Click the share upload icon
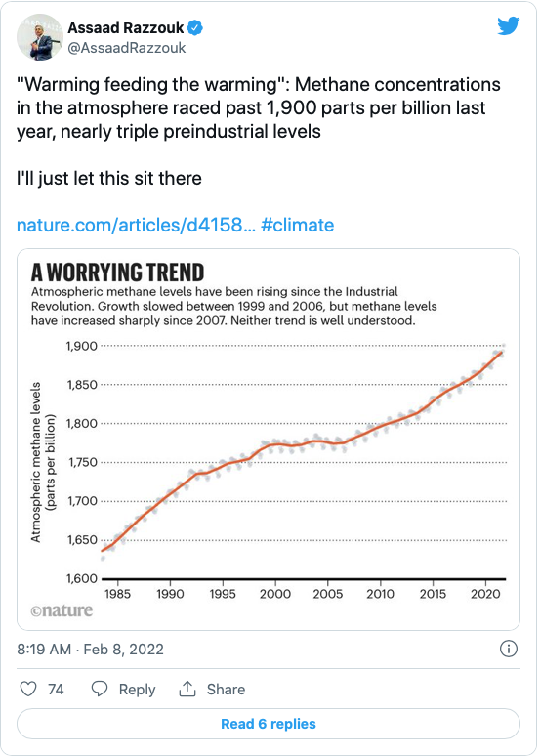Viewport: 540px width, 756px height. [x=187, y=689]
